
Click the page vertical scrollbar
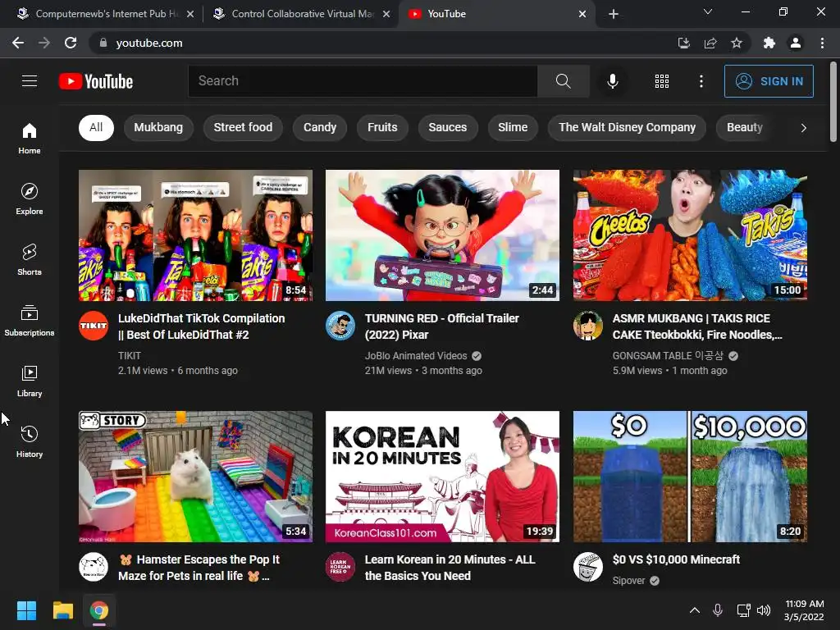[x=833, y=102]
